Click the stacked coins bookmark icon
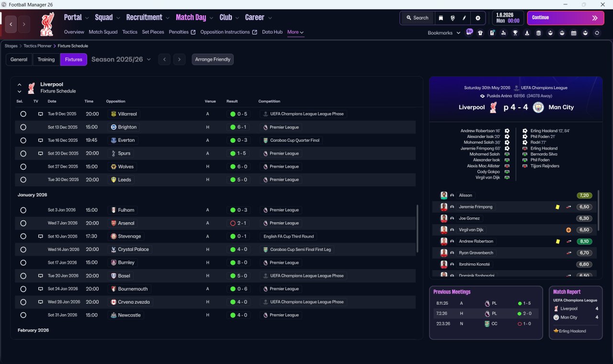This screenshot has height=364, width=613. (538, 33)
